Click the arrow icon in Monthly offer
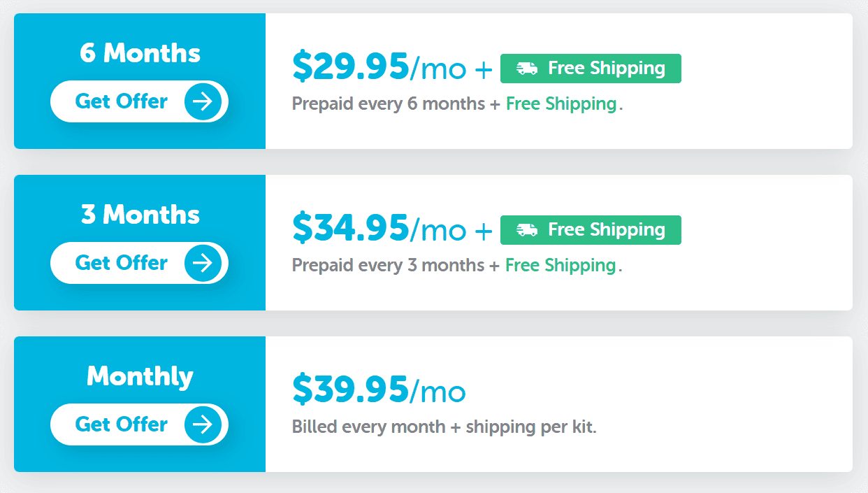This screenshot has width=868, height=493. [x=203, y=425]
